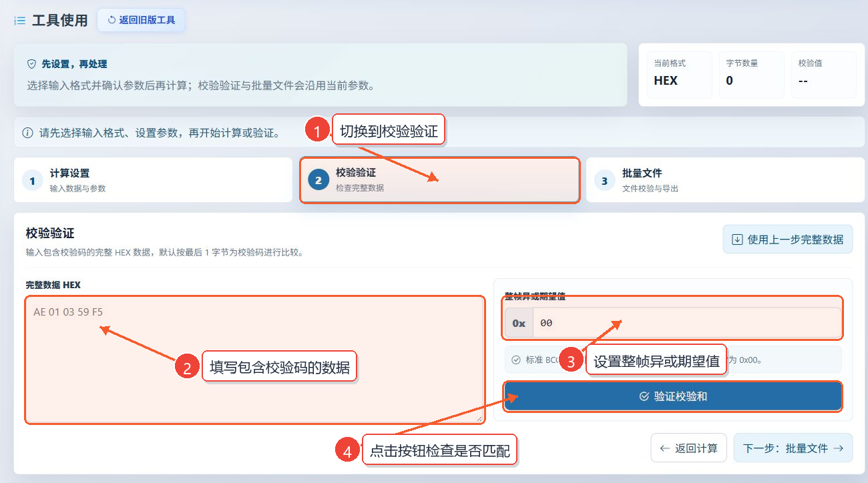Open the 批量文件 step tab

(x=725, y=180)
